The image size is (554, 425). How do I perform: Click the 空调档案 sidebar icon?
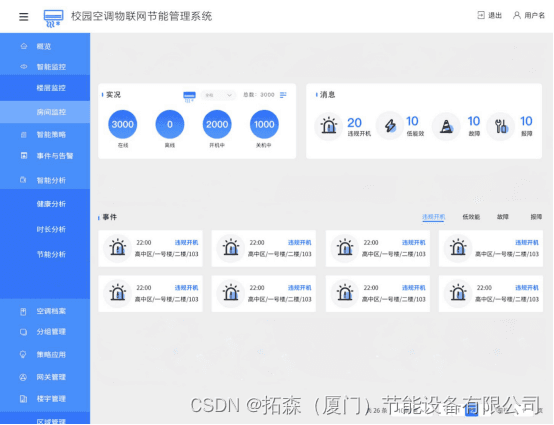coord(23,311)
